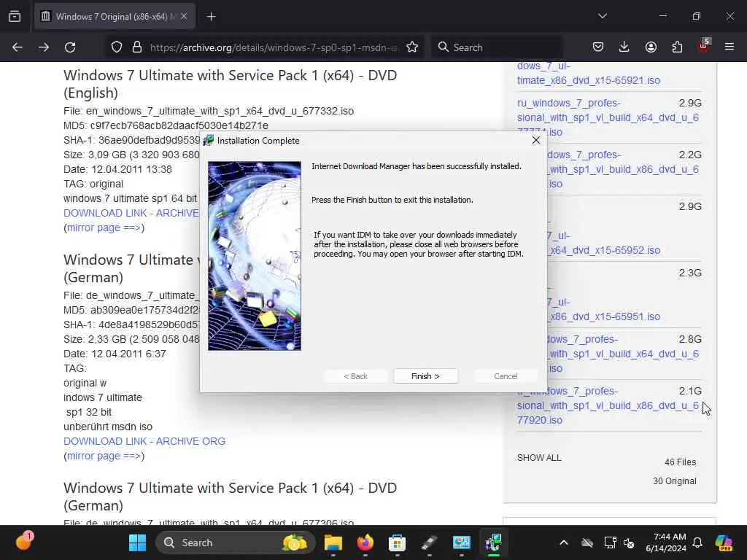Bookmark this page with the star icon

pos(412,47)
